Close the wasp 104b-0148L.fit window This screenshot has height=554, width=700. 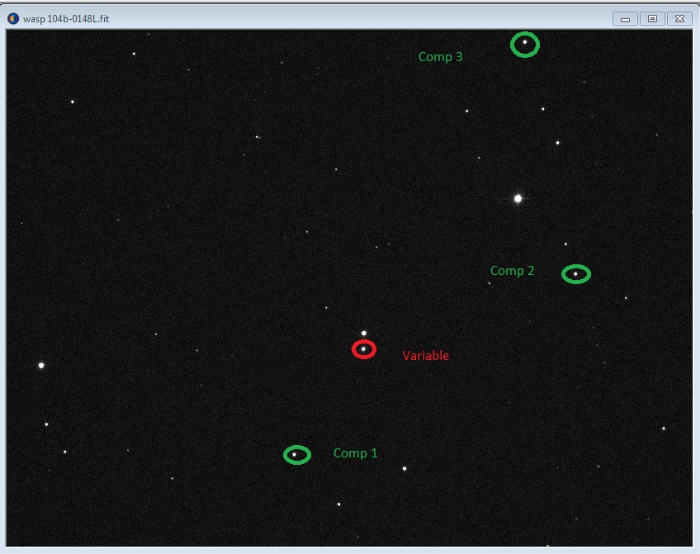tap(678, 18)
